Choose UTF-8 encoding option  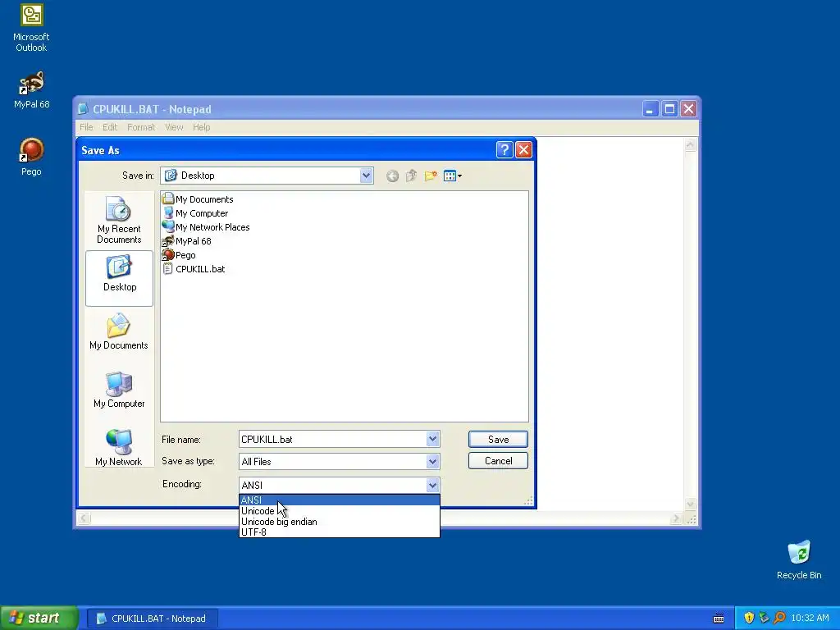(339, 532)
